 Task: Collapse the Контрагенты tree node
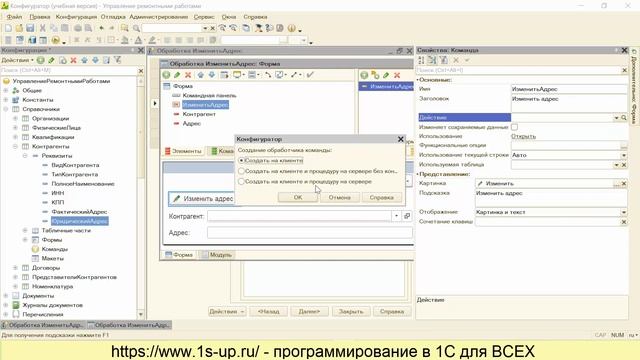pos(15,146)
